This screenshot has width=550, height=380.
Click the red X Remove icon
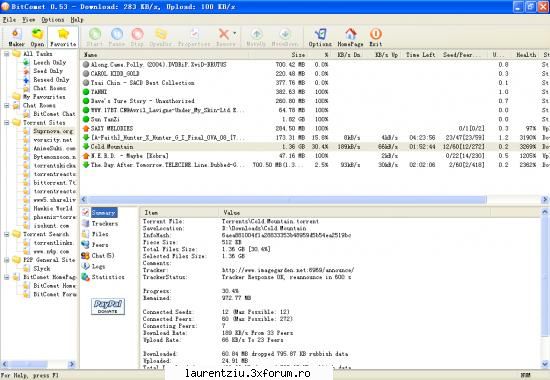(224, 34)
